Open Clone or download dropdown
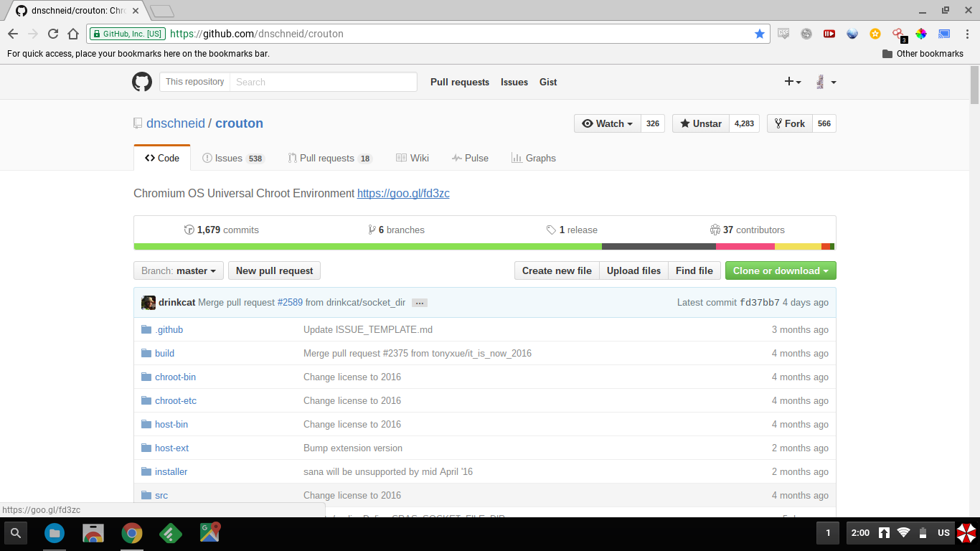Viewport: 980px width, 551px height. pyautogui.click(x=781, y=270)
